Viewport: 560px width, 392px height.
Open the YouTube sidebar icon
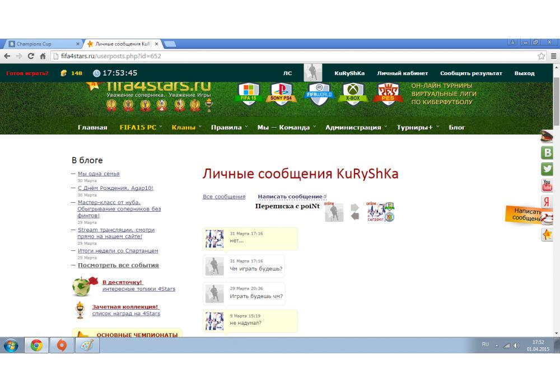pos(547,185)
